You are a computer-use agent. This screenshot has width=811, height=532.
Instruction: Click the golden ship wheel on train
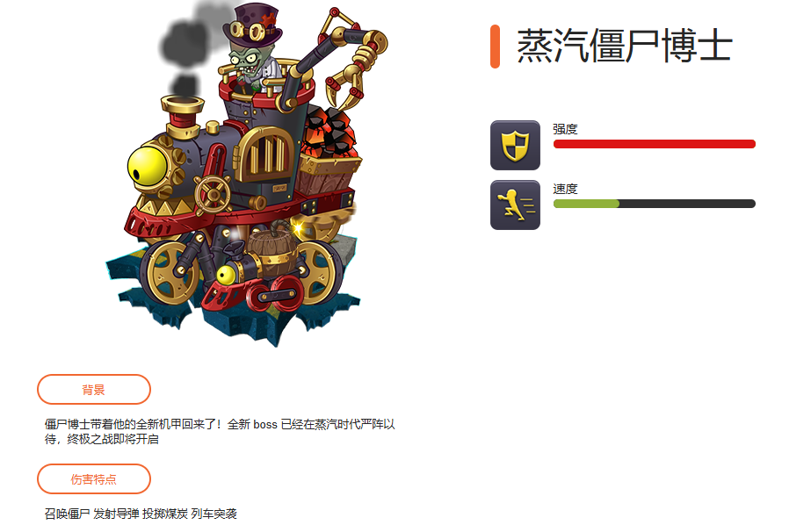point(213,194)
